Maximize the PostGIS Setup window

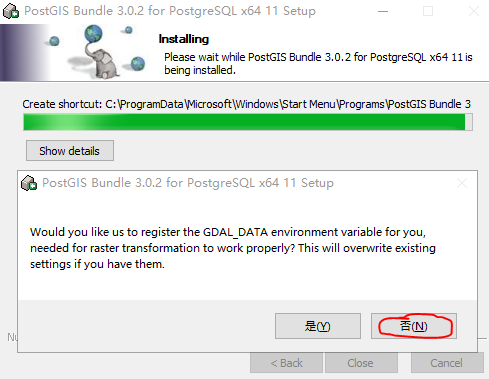point(428,11)
